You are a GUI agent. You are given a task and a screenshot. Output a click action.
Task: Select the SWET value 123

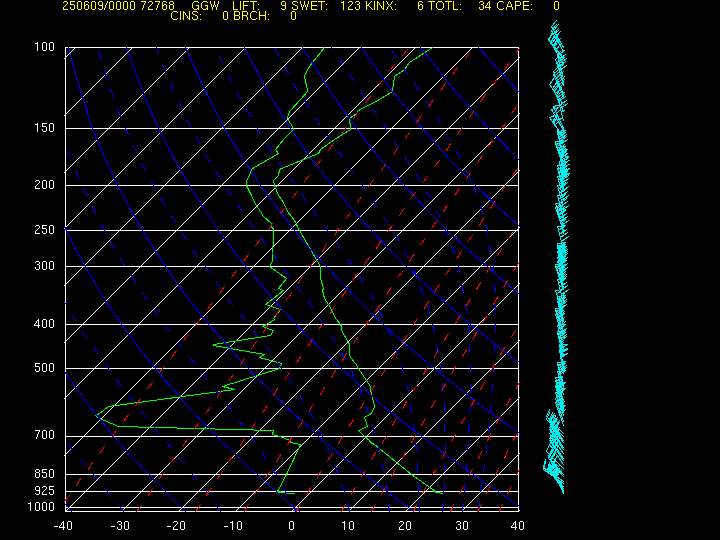(x=349, y=6)
